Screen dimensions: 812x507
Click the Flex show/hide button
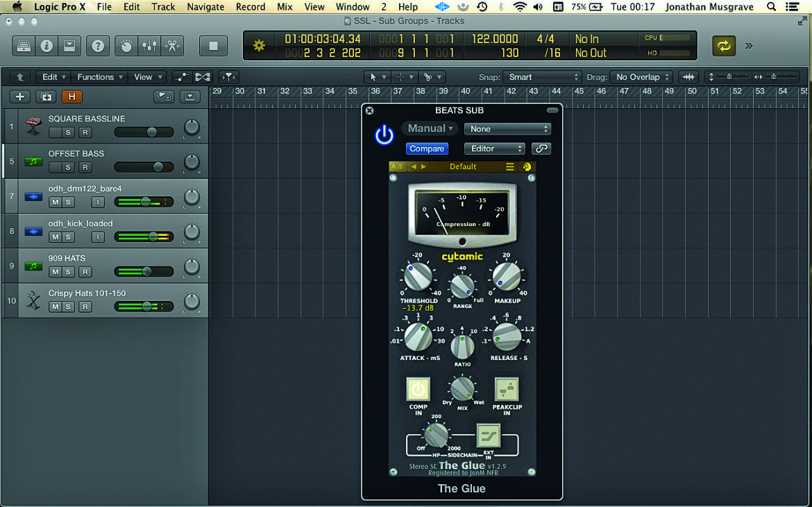pyautogui.click(x=203, y=77)
